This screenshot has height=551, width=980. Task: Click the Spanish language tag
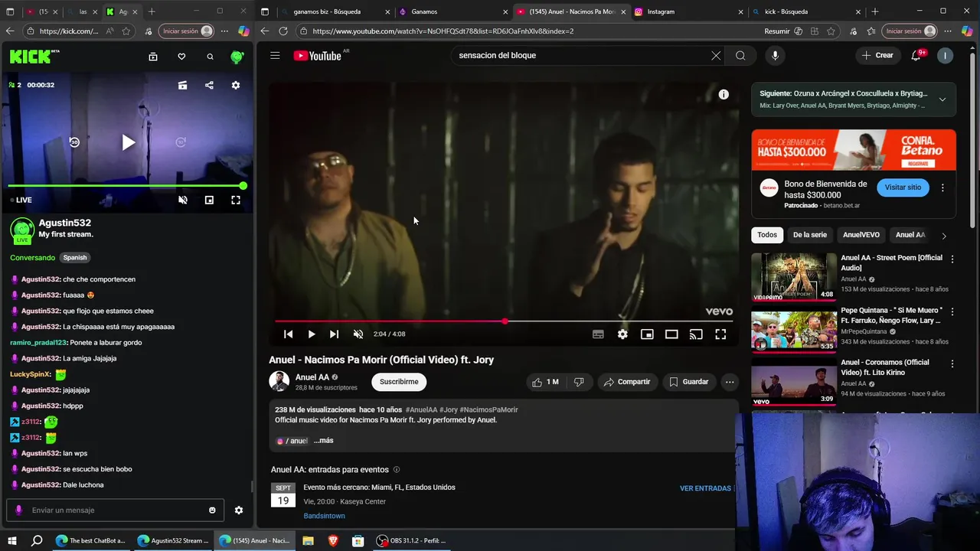75,258
